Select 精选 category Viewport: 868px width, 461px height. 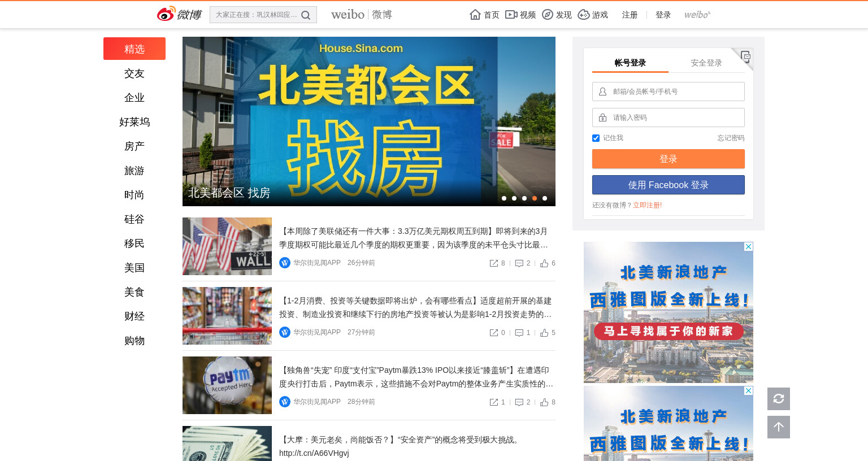[134, 49]
